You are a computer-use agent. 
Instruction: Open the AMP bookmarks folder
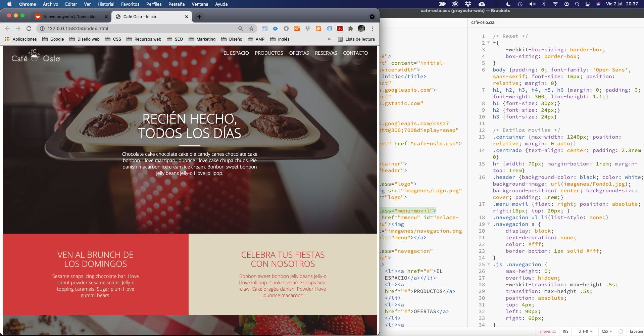256,39
